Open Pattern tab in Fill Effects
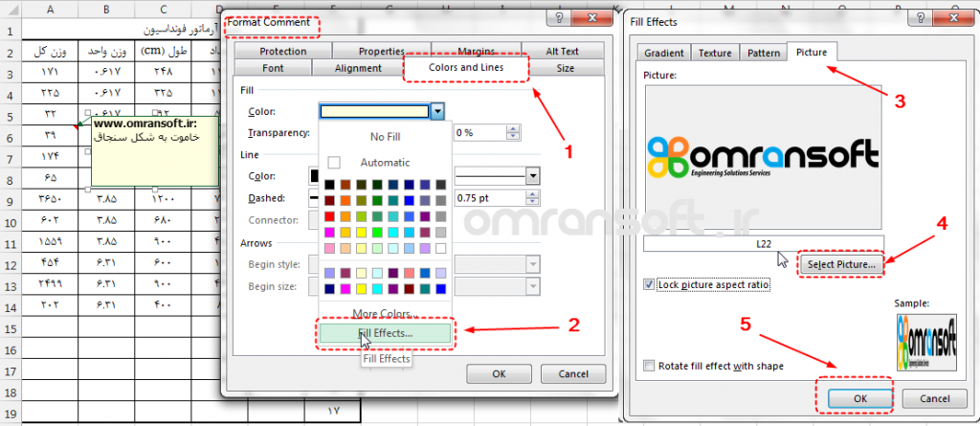980x426 pixels. pos(764,54)
